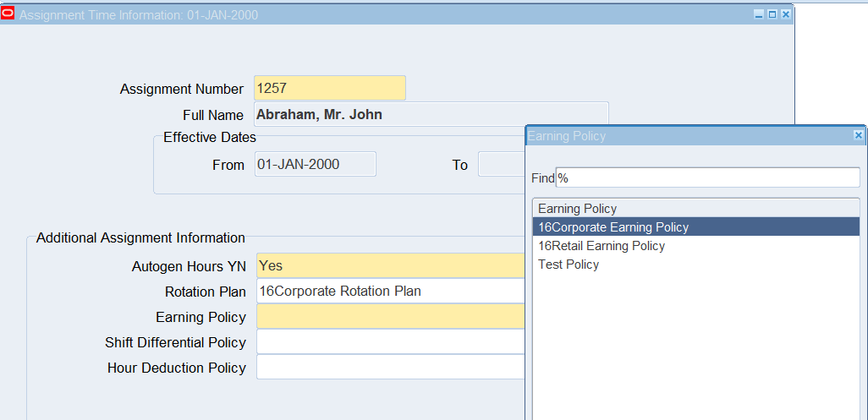Minimize the Assignment Time Information window
868x420 pixels.
tap(759, 14)
